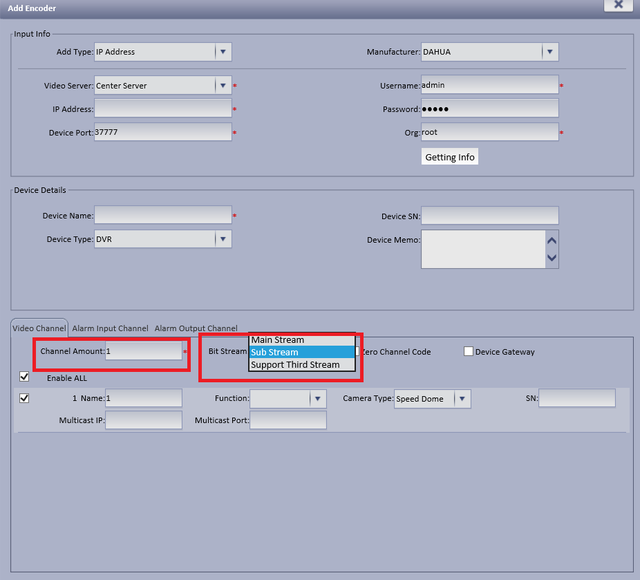Switch to the Video Channel tab

pyautogui.click(x=39, y=328)
